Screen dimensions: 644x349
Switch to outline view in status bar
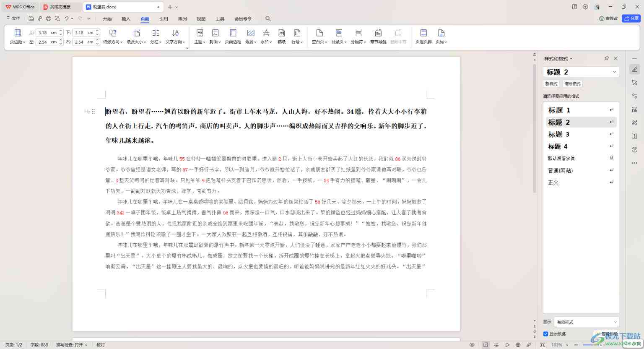pos(496,345)
